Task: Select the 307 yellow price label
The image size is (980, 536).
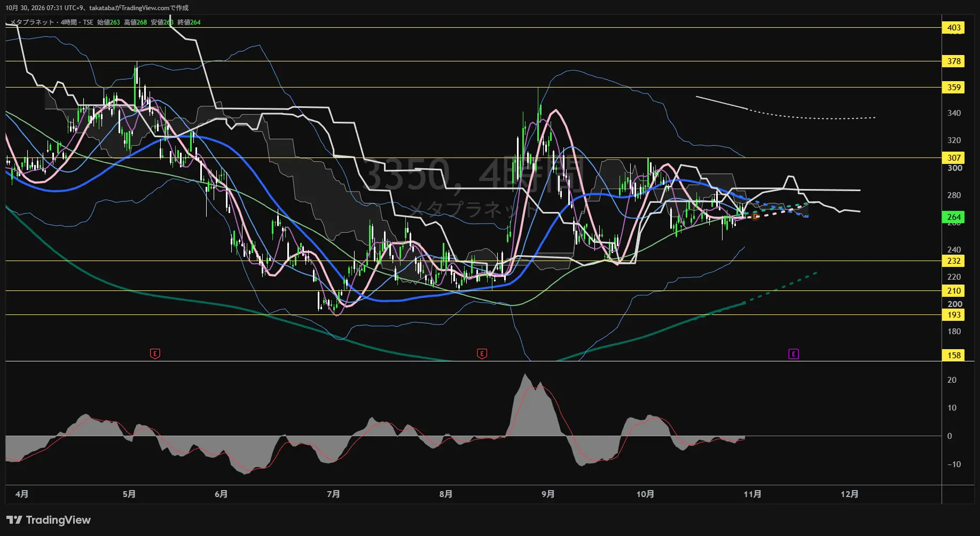Action: (x=954, y=158)
